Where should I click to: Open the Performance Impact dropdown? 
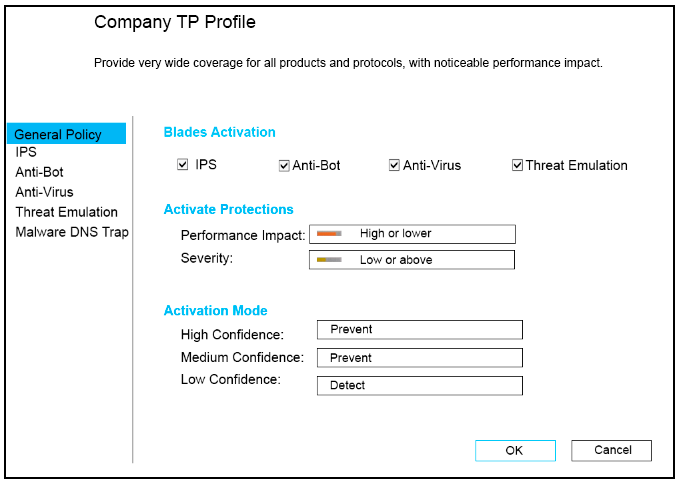pos(412,234)
